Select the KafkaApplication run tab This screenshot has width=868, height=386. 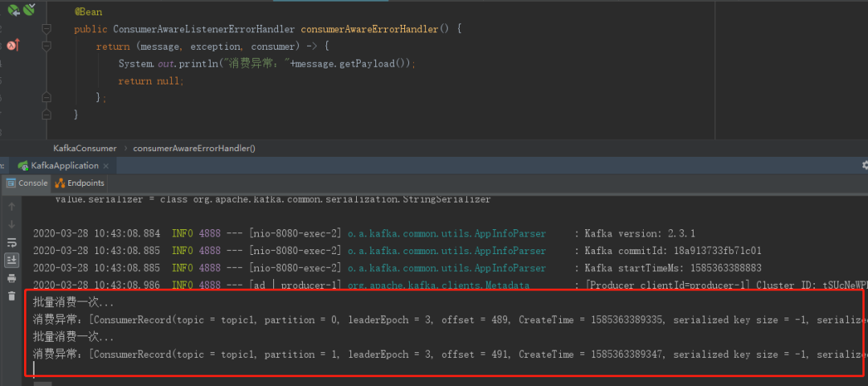point(63,166)
